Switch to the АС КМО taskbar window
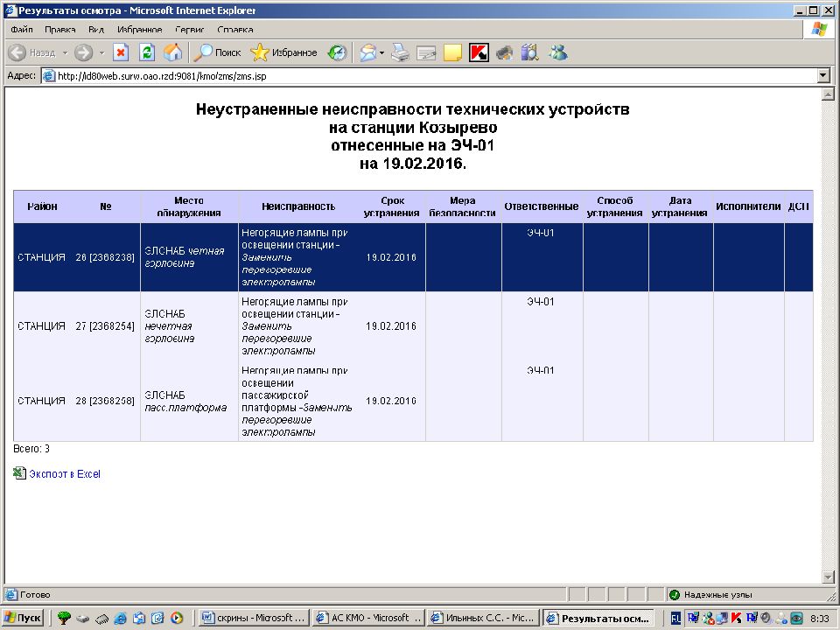Viewport: 840px width, 630px height. [369, 618]
